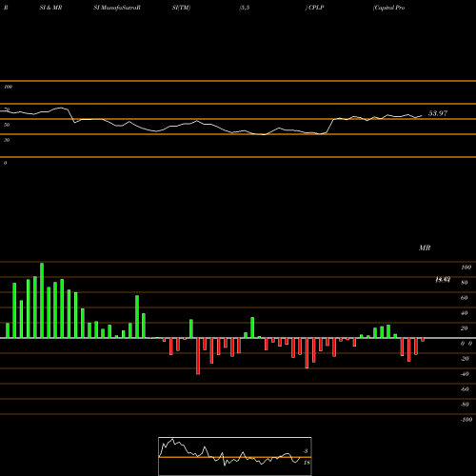Click the 'SI & MR' header text
Image resolution: width=476 pixels, height=476 pixels.
click(50, 8)
